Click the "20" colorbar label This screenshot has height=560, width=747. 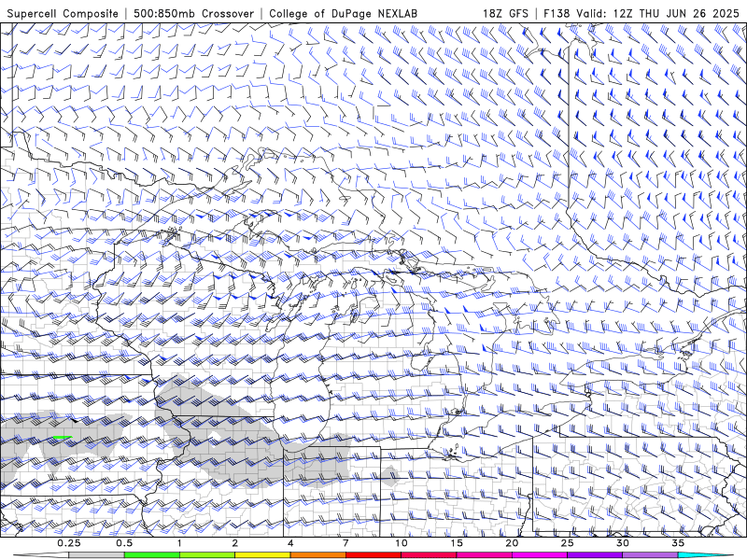pyautogui.click(x=512, y=543)
